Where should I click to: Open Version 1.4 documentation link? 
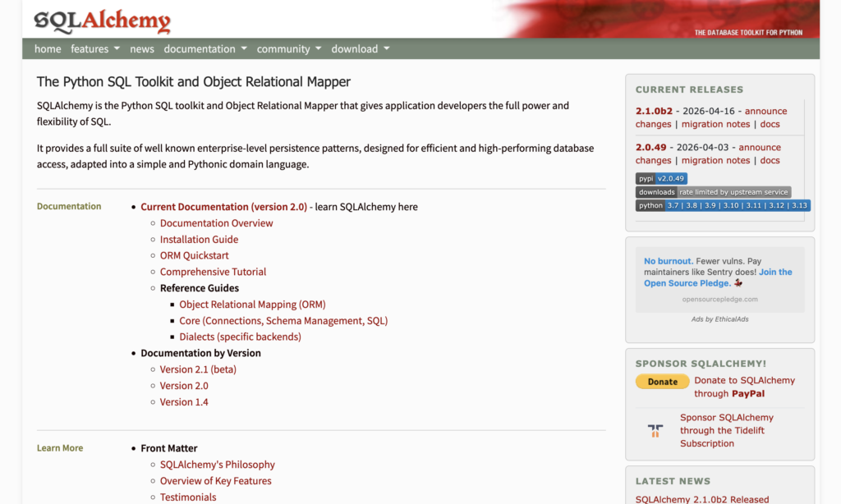coord(184,402)
